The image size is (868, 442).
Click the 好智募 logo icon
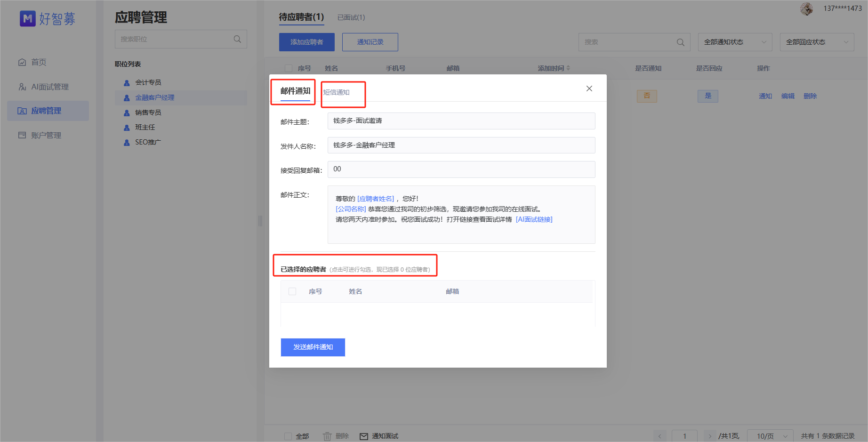28,18
